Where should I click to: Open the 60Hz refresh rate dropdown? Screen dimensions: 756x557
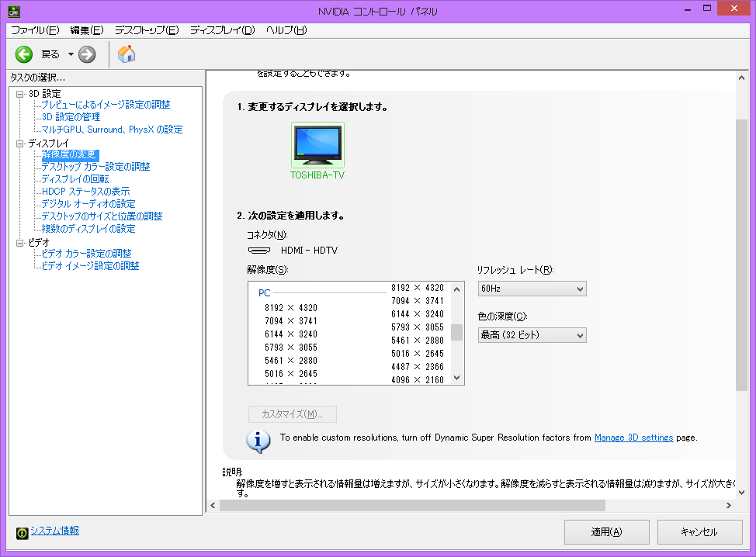[532, 289]
